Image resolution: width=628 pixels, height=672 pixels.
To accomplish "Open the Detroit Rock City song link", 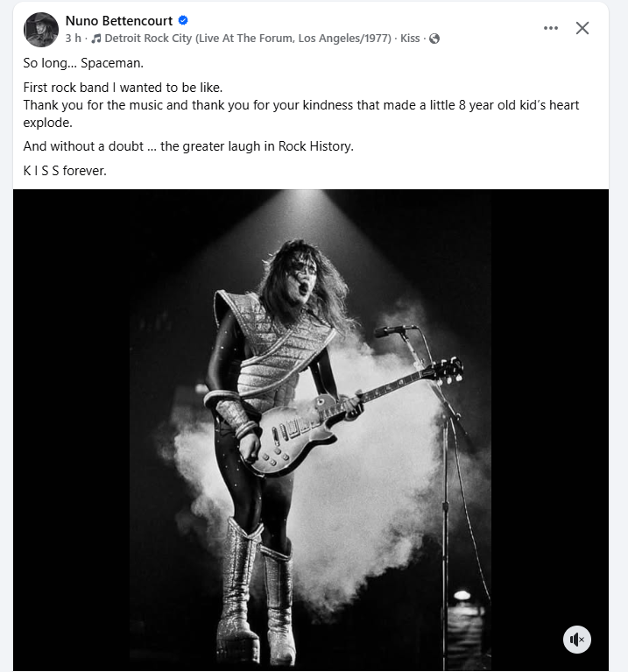I will pyautogui.click(x=249, y=39).
